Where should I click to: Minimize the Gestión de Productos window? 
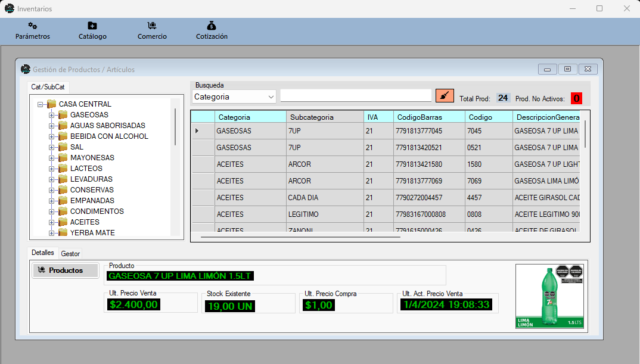point(548,69)
